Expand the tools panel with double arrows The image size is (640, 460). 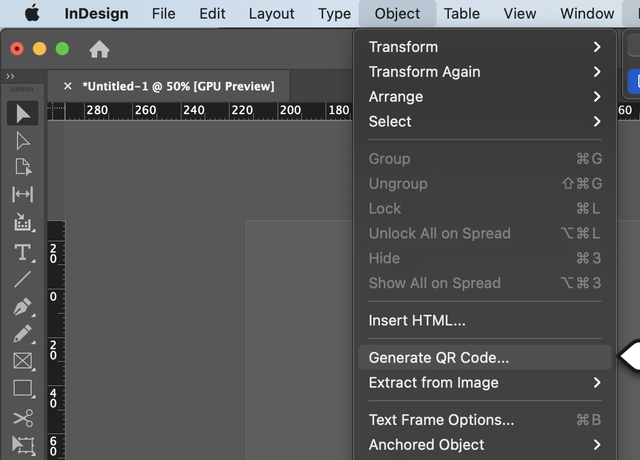[x=10, y=76]
